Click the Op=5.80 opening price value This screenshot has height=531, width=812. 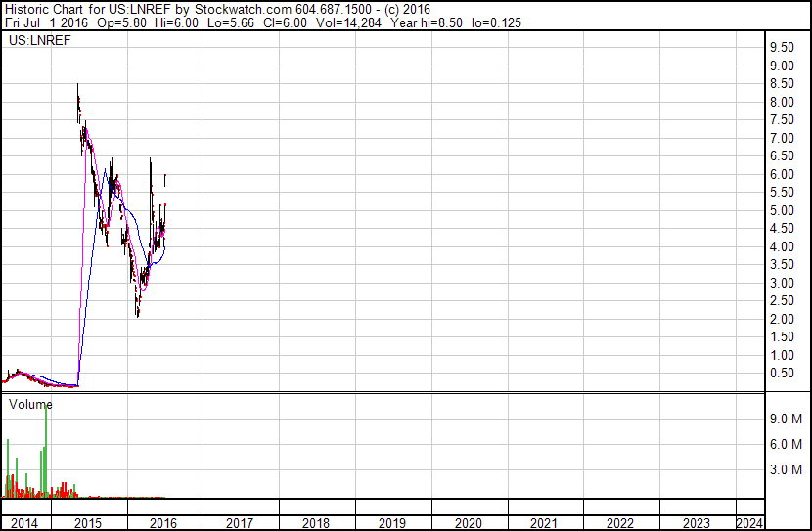(x=122, y=22)
